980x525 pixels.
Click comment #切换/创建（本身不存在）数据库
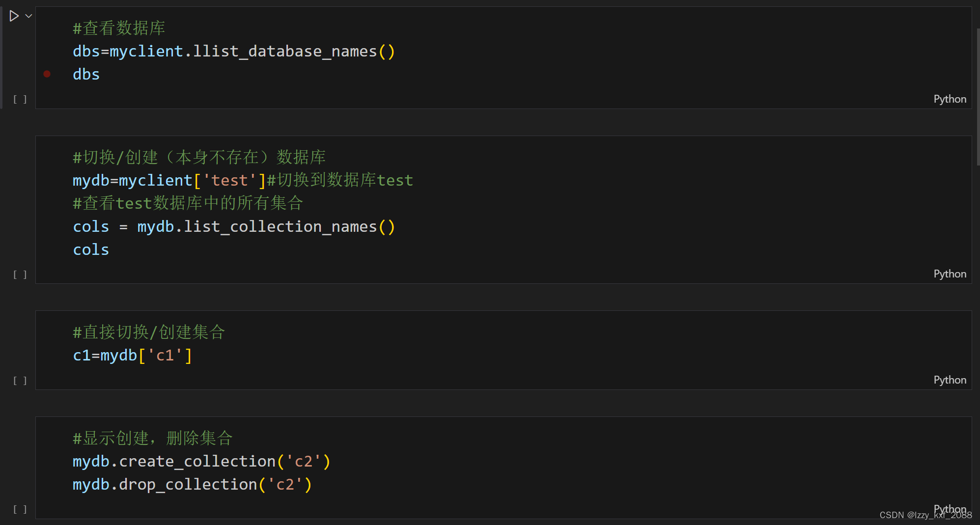coord(199,157)
